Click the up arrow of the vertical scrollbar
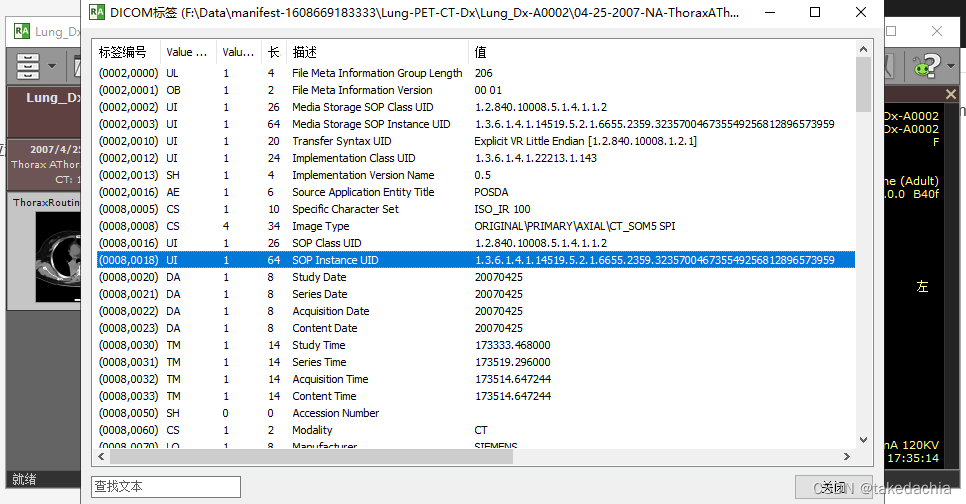966x504 pixels. (x=863, y=49)
